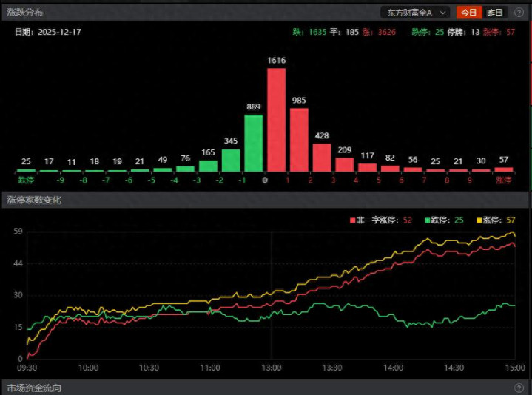
Task: Click the 13:00 time axis label
Action: coord(271,368)
